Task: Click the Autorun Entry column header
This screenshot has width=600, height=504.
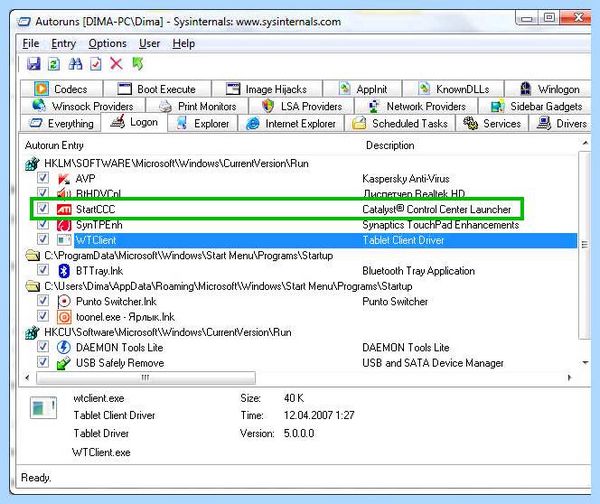Action: coord(54,145)
